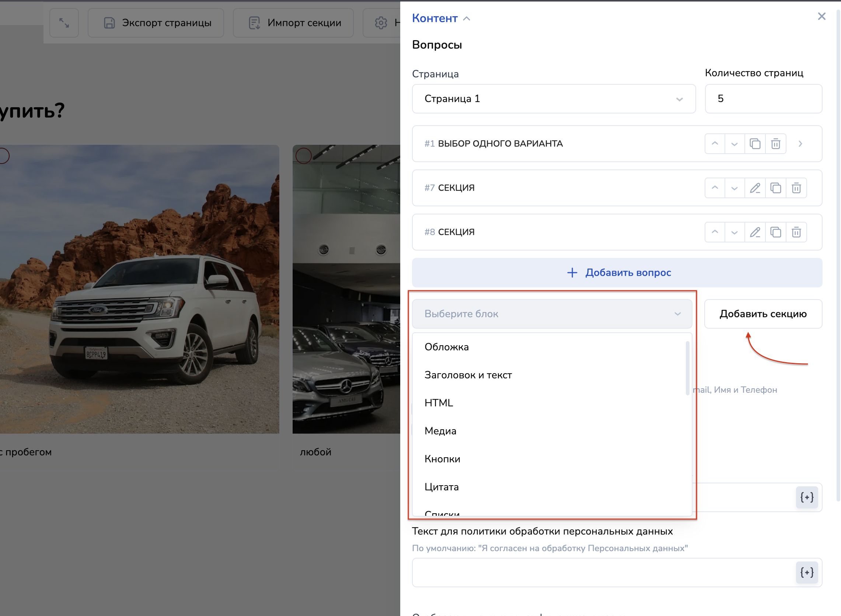
Task: Delete #8 Секция
Action: click(x=796, y=232)
